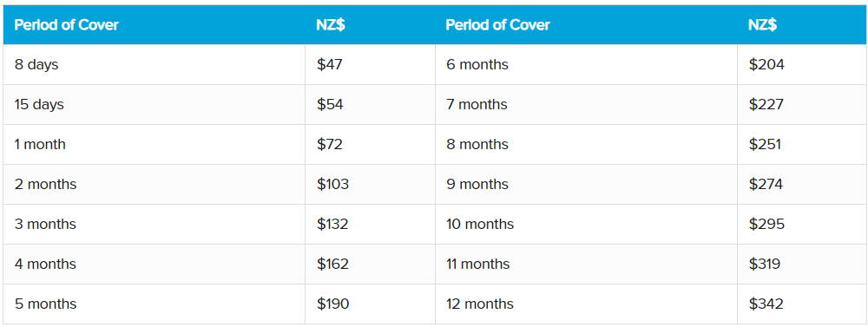
Task: Click the $47 price cell
Action: [x=370, y=65]
